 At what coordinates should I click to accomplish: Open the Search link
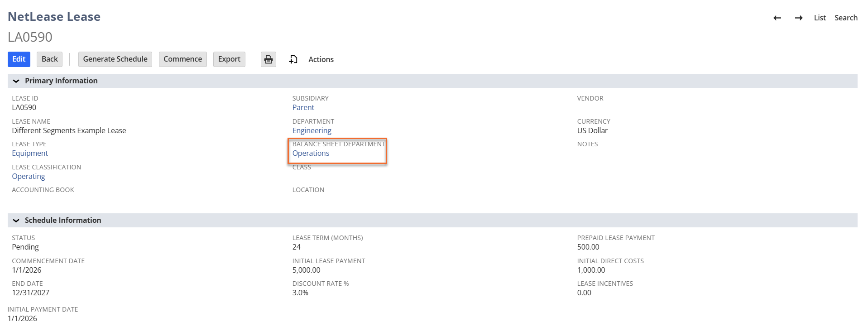pyautogui.click(x=846, y=18)
